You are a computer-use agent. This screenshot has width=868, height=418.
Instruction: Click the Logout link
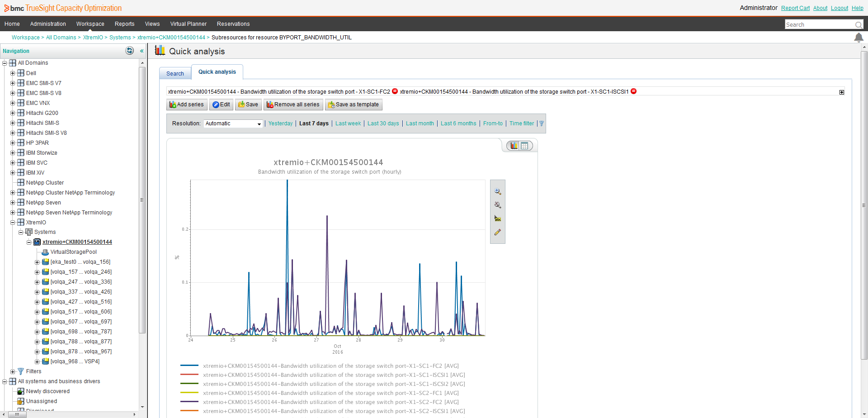840,8
